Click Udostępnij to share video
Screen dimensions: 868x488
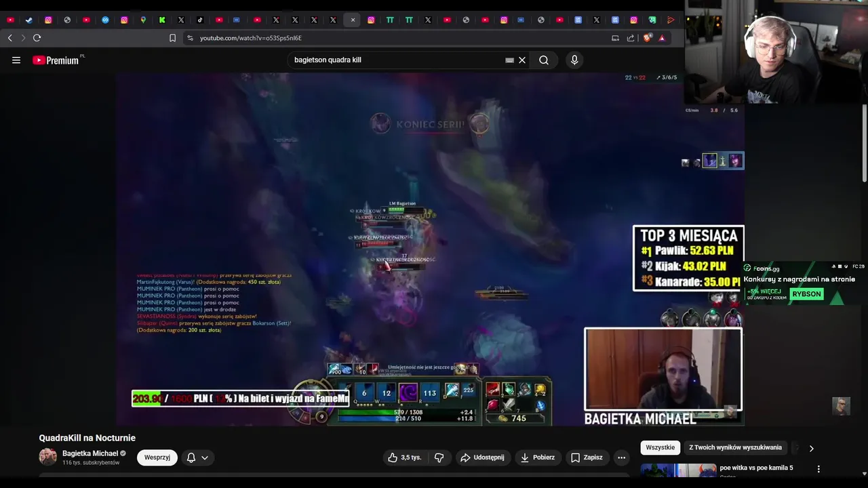pyautogui.click(x=482, y=457)
